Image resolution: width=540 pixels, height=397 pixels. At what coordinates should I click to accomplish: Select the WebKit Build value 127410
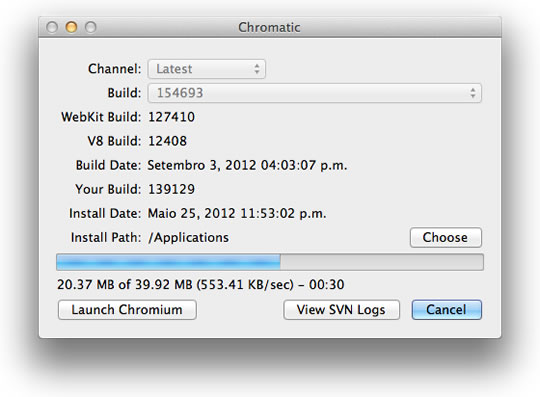pos(171,117)
